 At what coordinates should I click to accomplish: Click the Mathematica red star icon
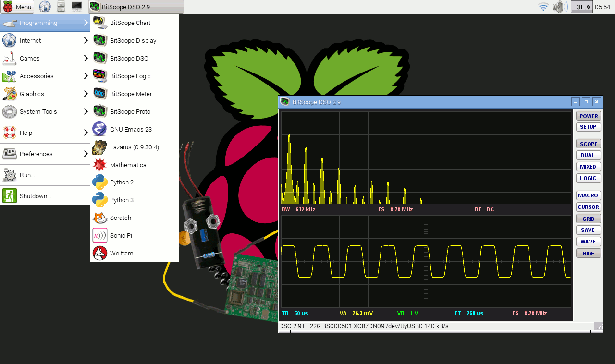coord(100,165)
